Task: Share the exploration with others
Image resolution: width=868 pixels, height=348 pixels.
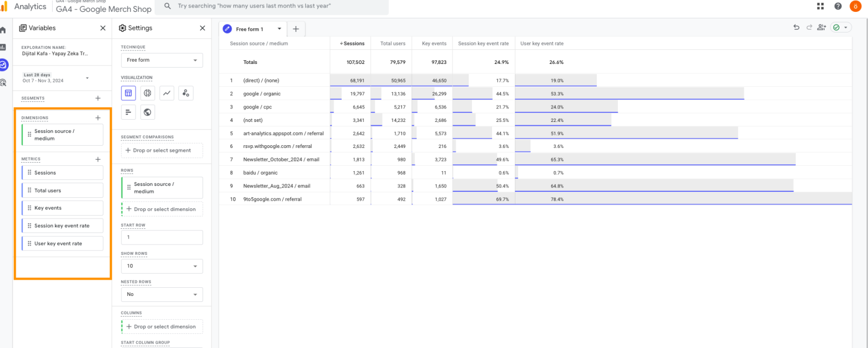Action: point(822,27)
